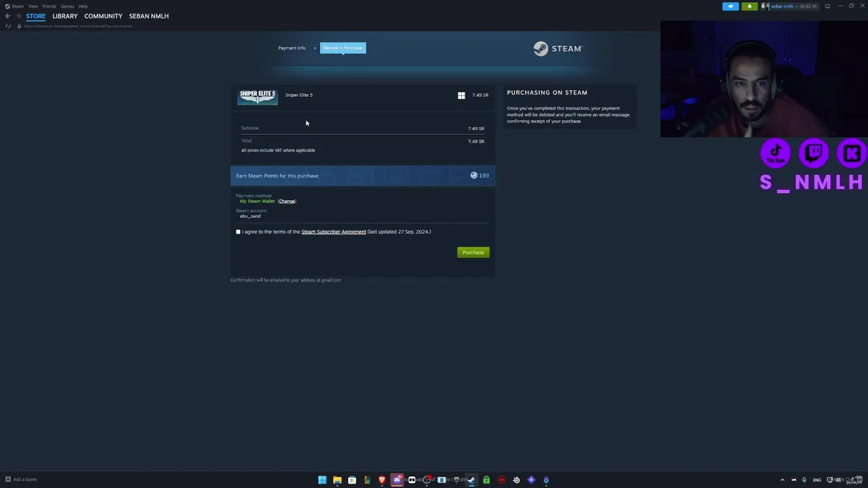This screenshot has height=488, width=868.
Task: Click the Steam Points coin icon
Action: 473,176
